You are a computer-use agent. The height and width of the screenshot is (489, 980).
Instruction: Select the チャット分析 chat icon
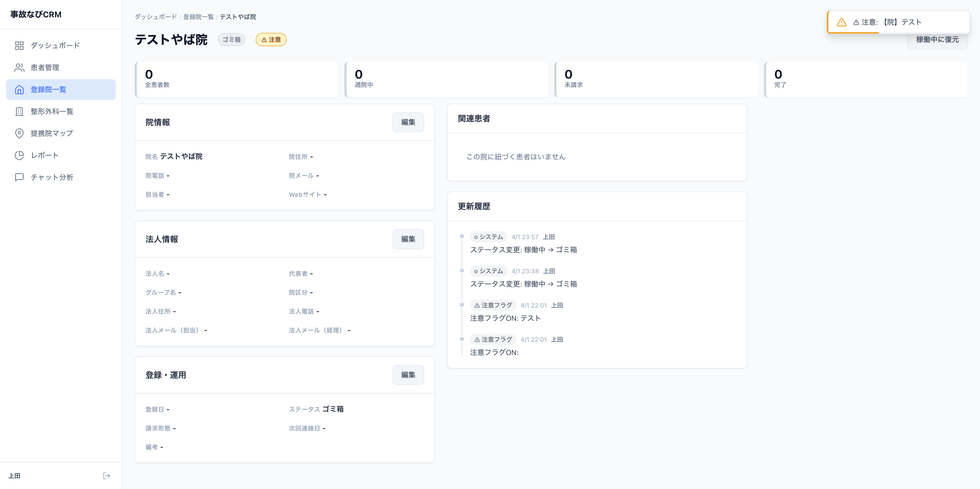[x=20, y=177]
